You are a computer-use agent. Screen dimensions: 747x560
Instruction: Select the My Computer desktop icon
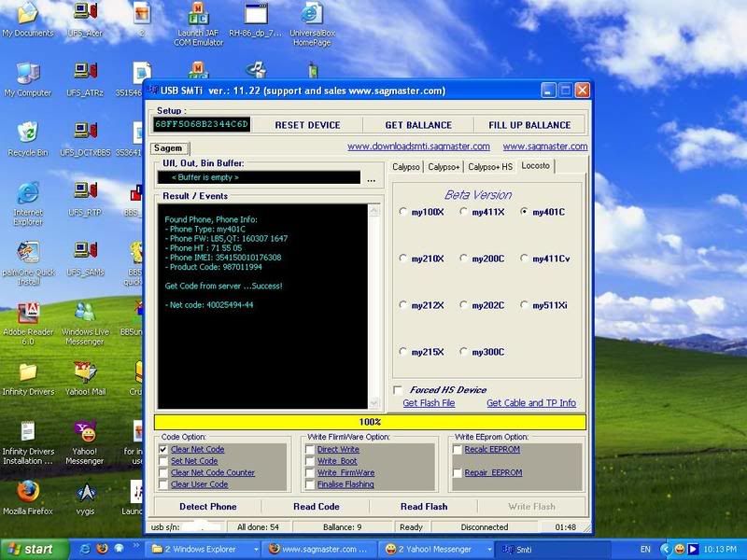(28, 79)
